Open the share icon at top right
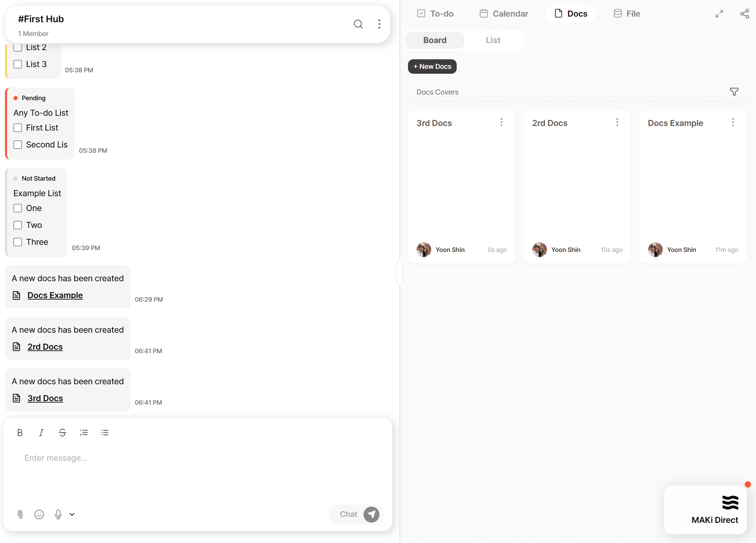This screenshot has width=756, height=543. (744, 14)
